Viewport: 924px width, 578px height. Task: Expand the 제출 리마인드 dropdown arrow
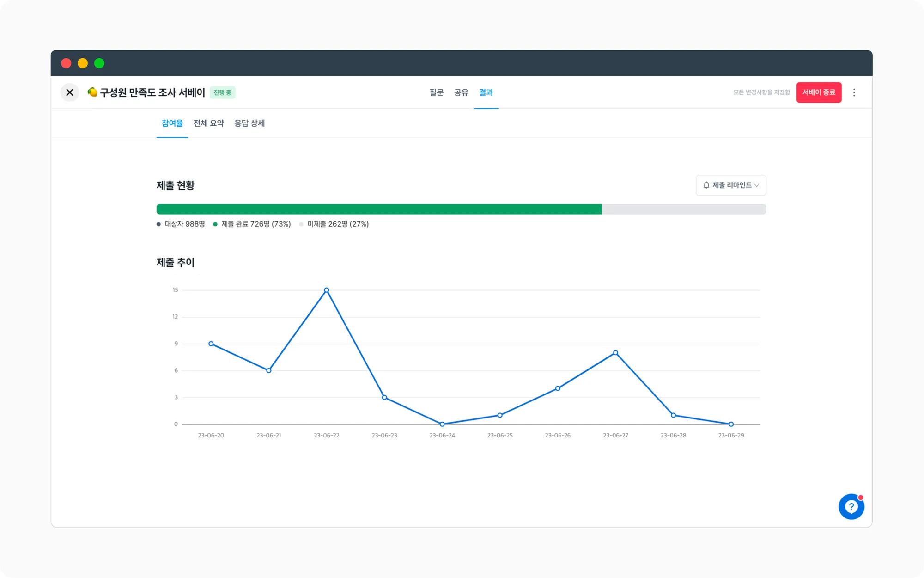(757, 185)
